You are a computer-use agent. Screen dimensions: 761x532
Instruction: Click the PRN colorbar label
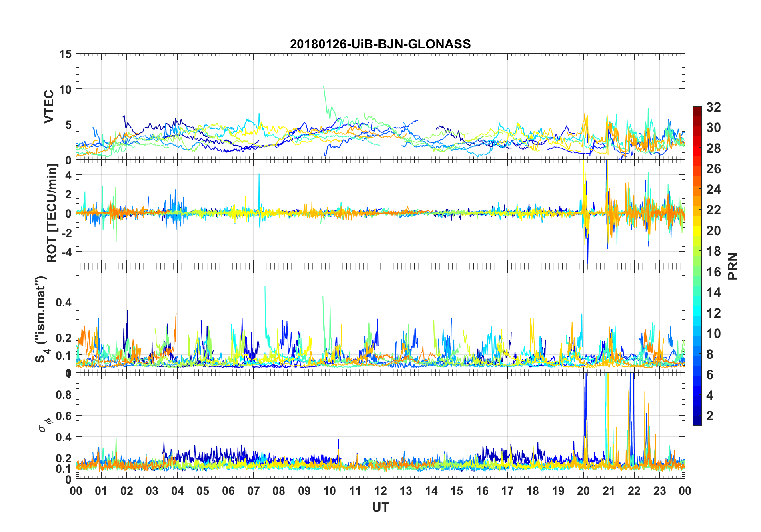(733, 266)
